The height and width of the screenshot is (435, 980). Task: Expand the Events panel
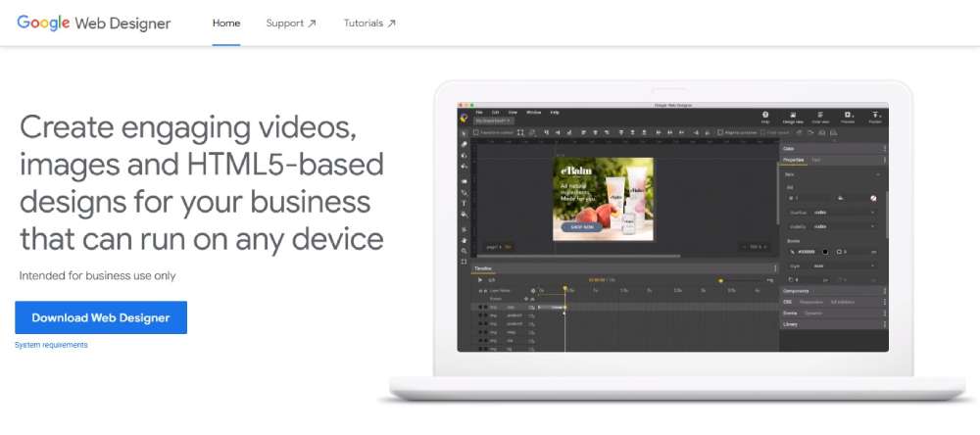(x=833, y=314)
